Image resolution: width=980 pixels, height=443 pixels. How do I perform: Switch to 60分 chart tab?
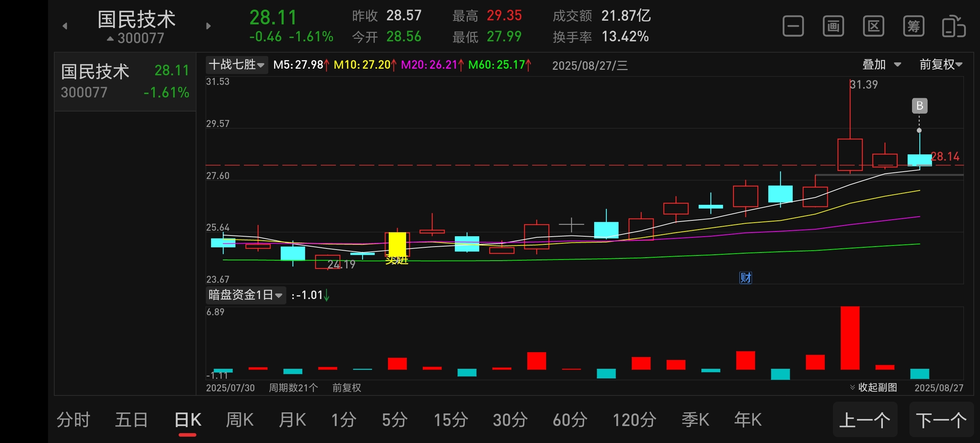click(x=570, y=420)
